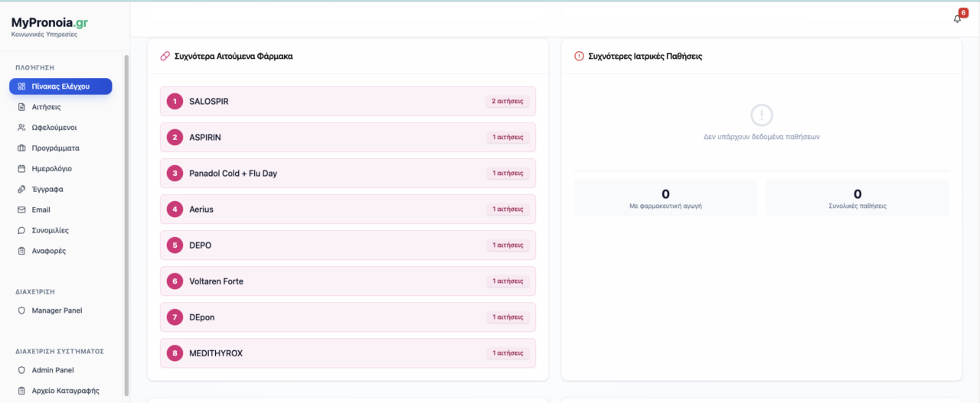Select the SALOSPIR medication row
The image size is (980, 403).
coord(348,101)
